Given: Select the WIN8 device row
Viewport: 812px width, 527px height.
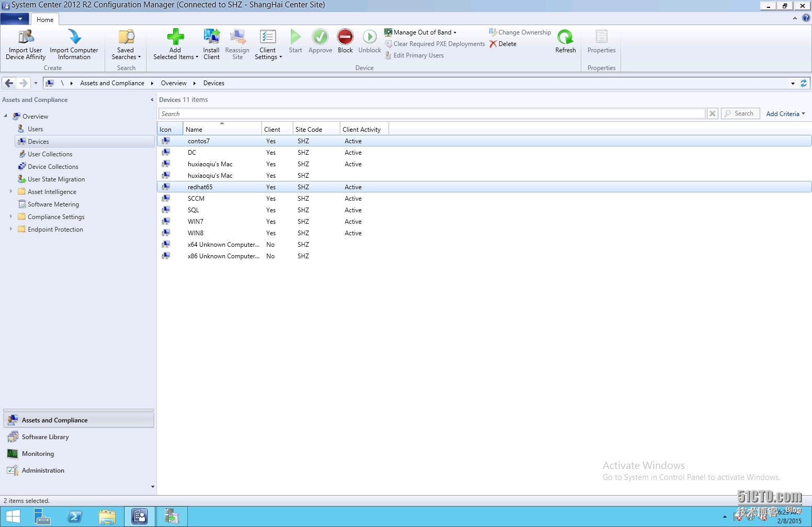Looking at the screenshot, I should [484, 233].
